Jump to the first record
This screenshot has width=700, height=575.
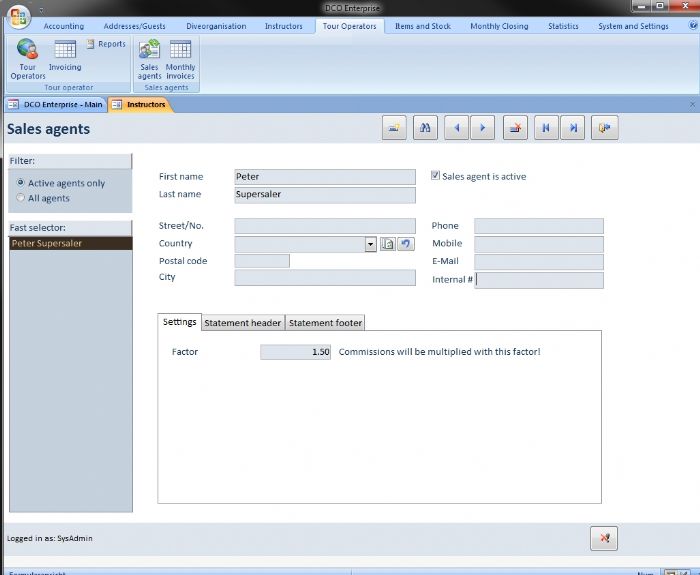point(545,128)
